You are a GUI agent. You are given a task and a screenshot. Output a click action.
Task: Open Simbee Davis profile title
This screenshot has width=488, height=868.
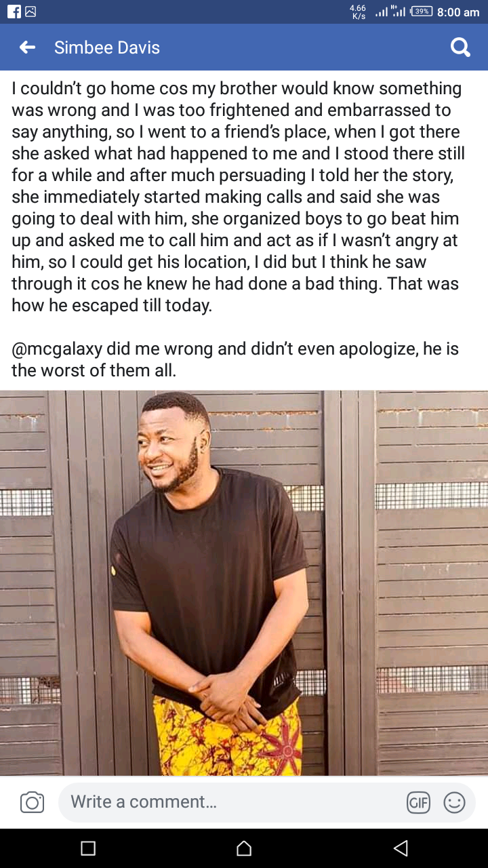pyautogui.click(x=107, y=47)
